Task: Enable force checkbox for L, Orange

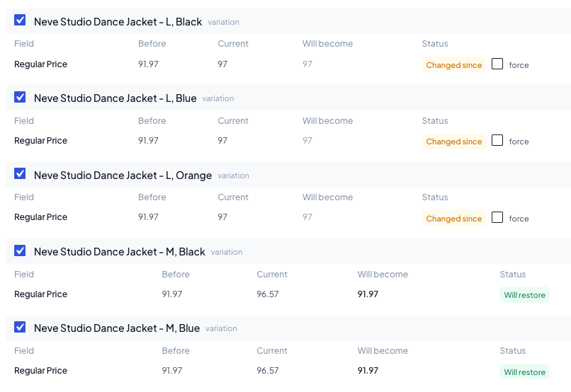Action: click(497, 217)
